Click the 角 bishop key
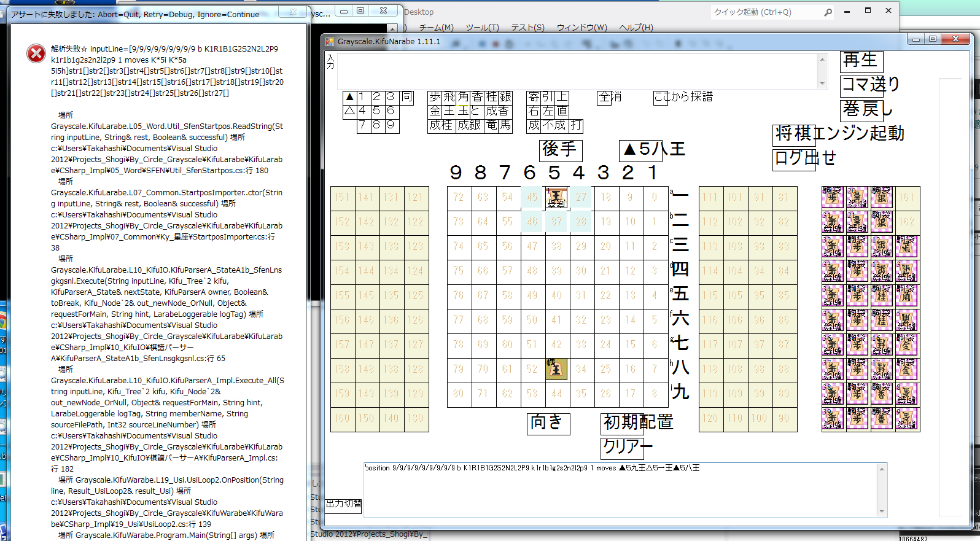Viewport: 980px width, 541px height. point(463,97)
